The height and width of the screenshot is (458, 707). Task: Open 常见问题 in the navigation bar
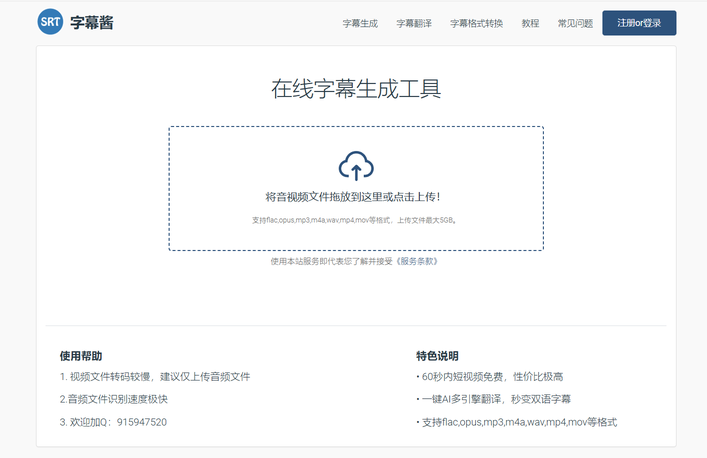pyautogui.click(x=575, y=23)
